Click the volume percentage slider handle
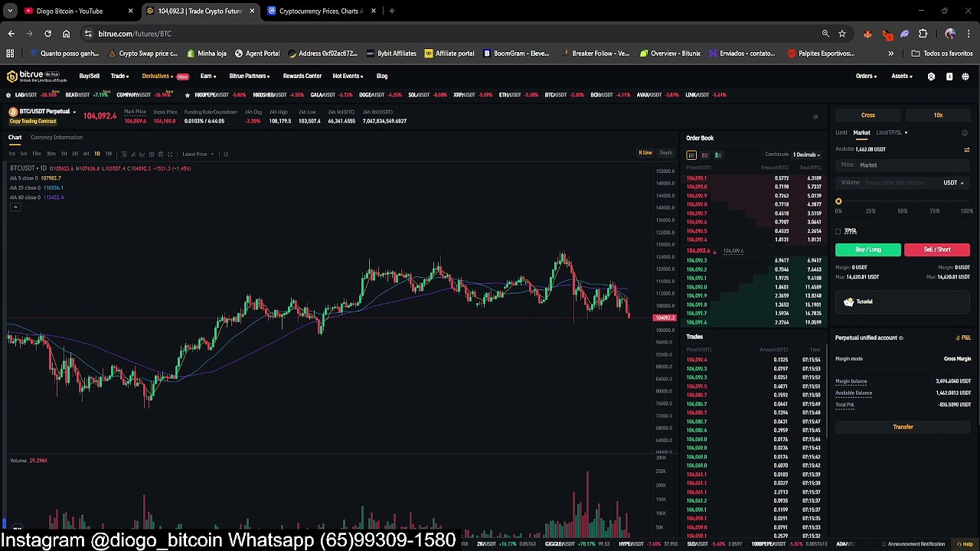The height and width of the screenshot is (551, 980). pos(838,202)
